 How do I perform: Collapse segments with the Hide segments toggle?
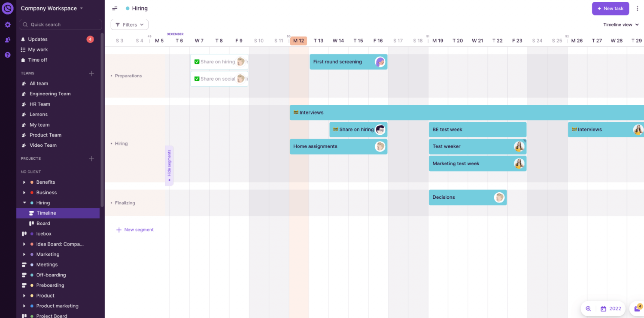tap(169, 166)
